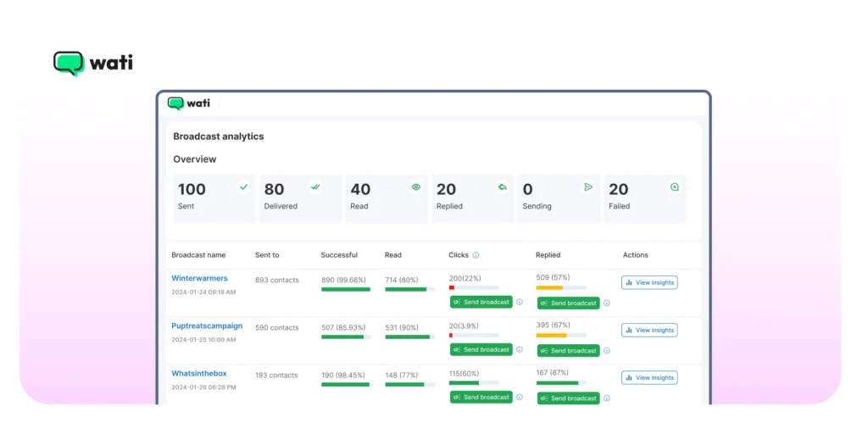Viewport: 868px width, 434px height.
Task: Click the 507 (85.93%) value
Action: point(344,328)
